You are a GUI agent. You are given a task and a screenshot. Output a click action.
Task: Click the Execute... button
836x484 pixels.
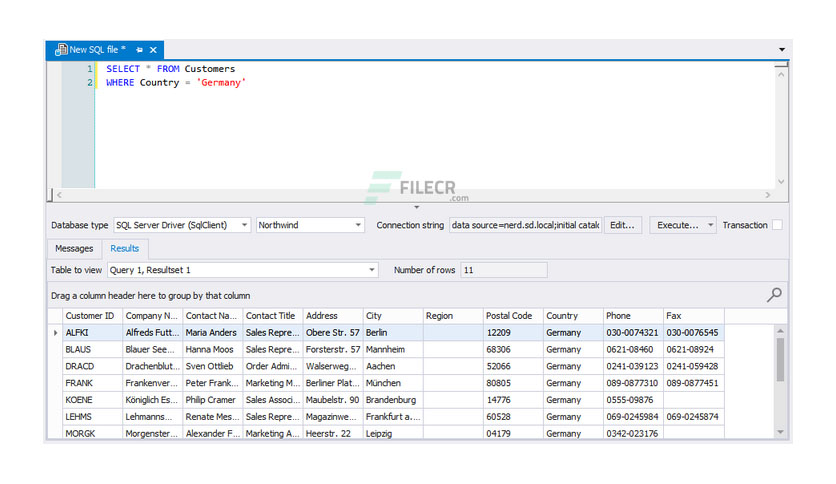[x=677, y=225]
